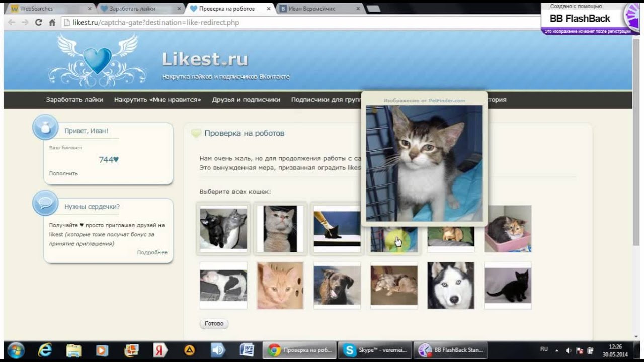Go to the browser home icon
Screen dimensions: 644x362
pyautogui.click(x=52, y=23)
